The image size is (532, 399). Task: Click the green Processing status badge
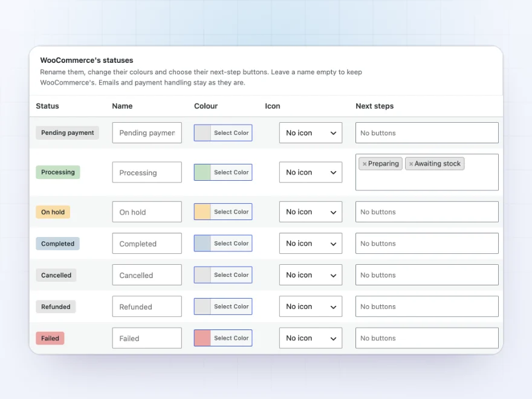58,172
